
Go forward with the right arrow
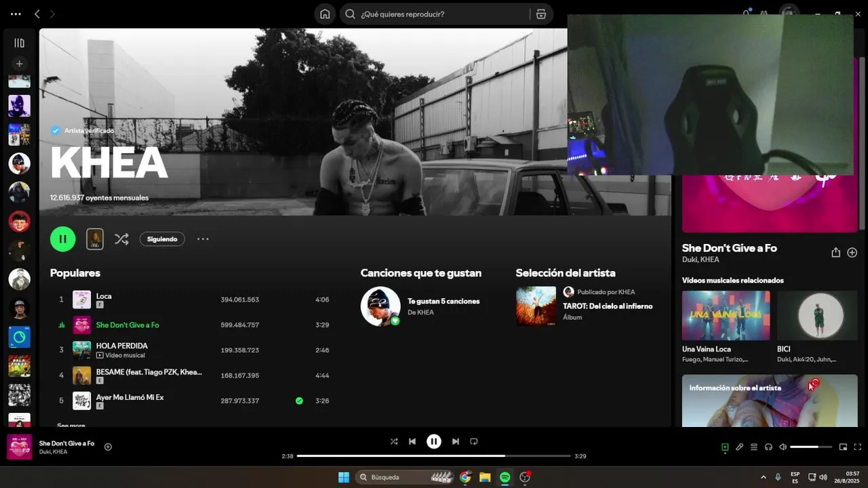click(x=52, y=14)
